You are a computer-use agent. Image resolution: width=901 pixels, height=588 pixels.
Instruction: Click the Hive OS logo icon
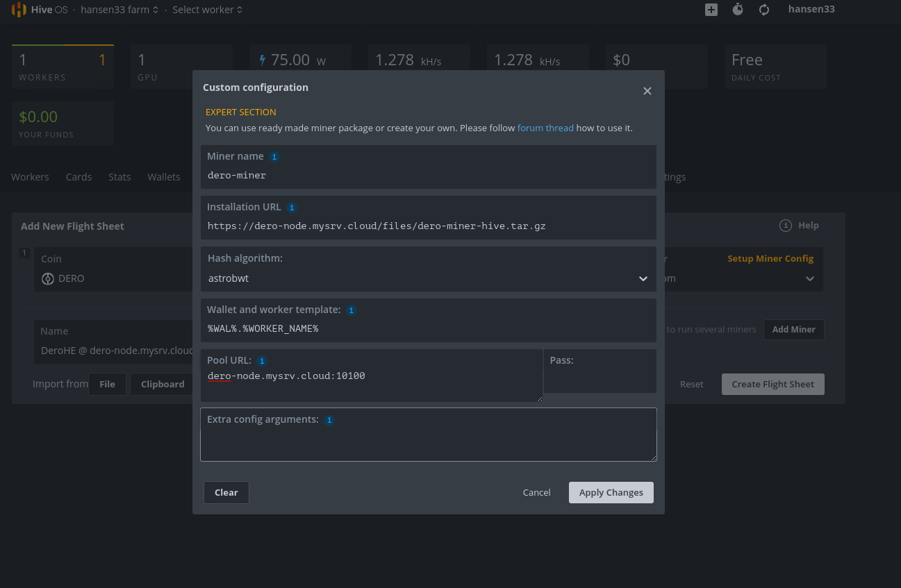pos(18,10)
